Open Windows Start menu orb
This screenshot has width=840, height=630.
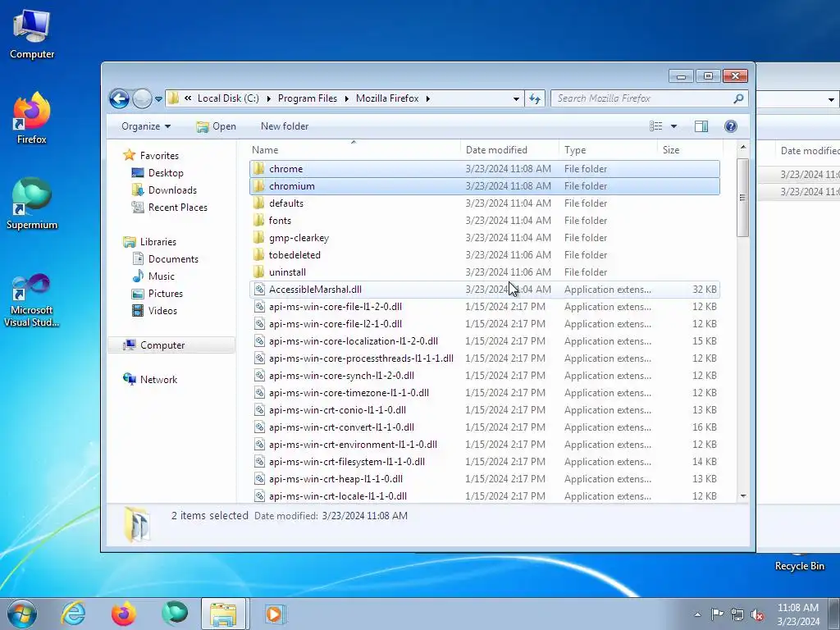[x=22, y=614]
